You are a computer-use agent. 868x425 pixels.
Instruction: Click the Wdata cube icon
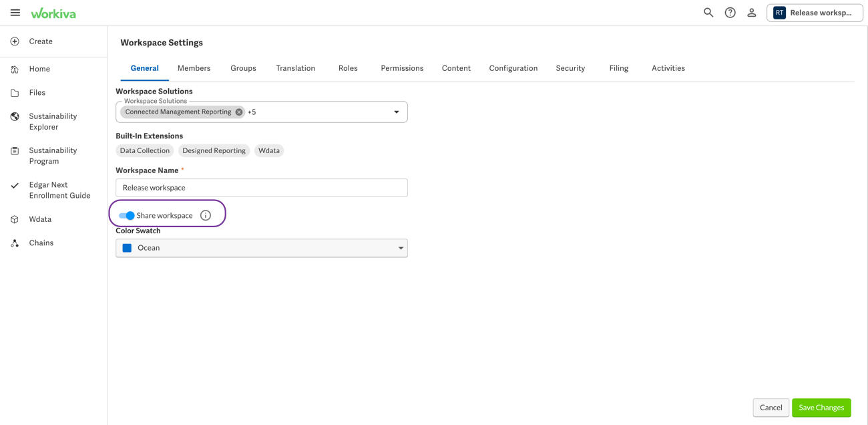(x=15, y=219)
